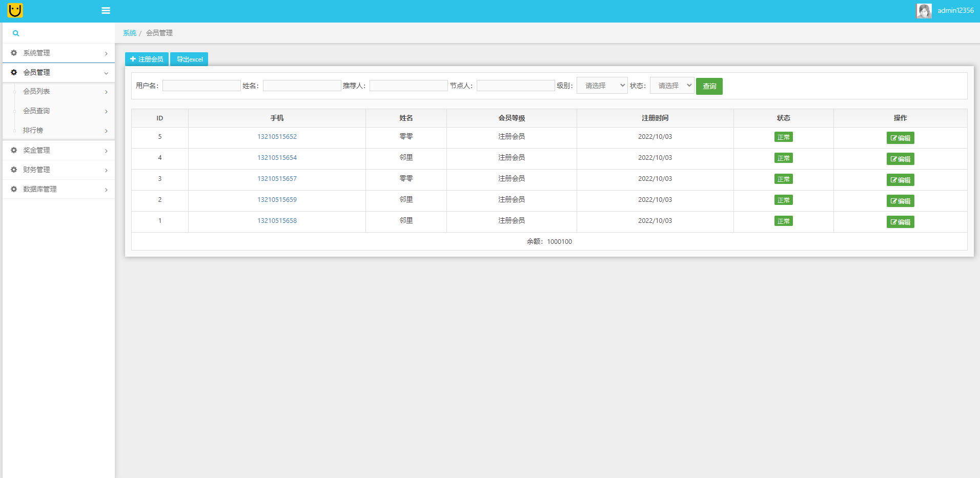Open the 状态 status dropdown
Viewport: 980px width, 478px height.
click(x=671, y=86)
